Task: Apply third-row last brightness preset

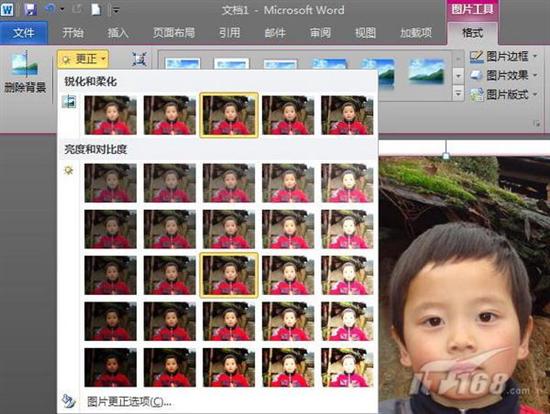Action: [347, 275]
